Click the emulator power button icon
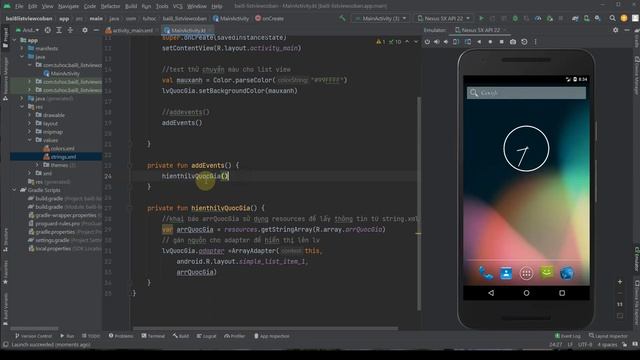This screenshot has height=360, width=640. tap(427, 42)
